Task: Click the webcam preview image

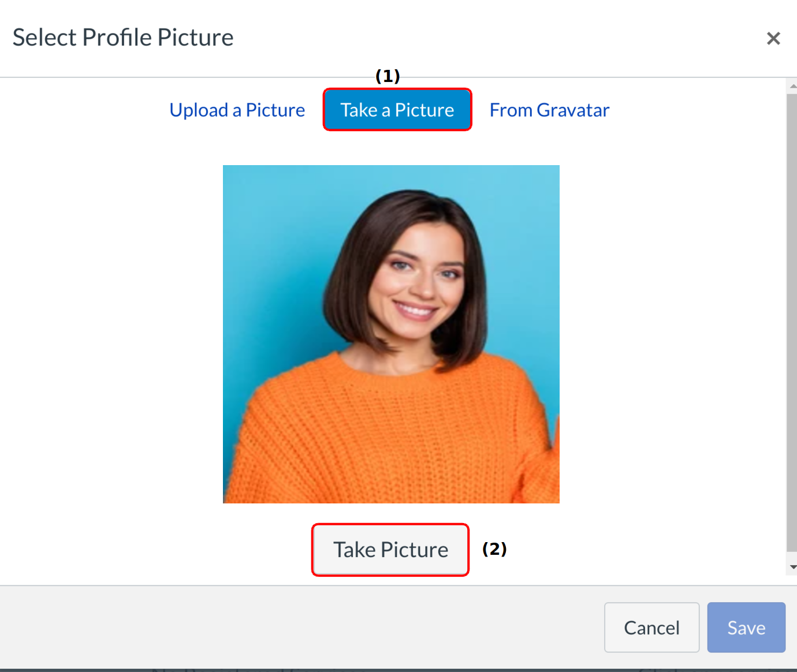Action: coord(391,334)
